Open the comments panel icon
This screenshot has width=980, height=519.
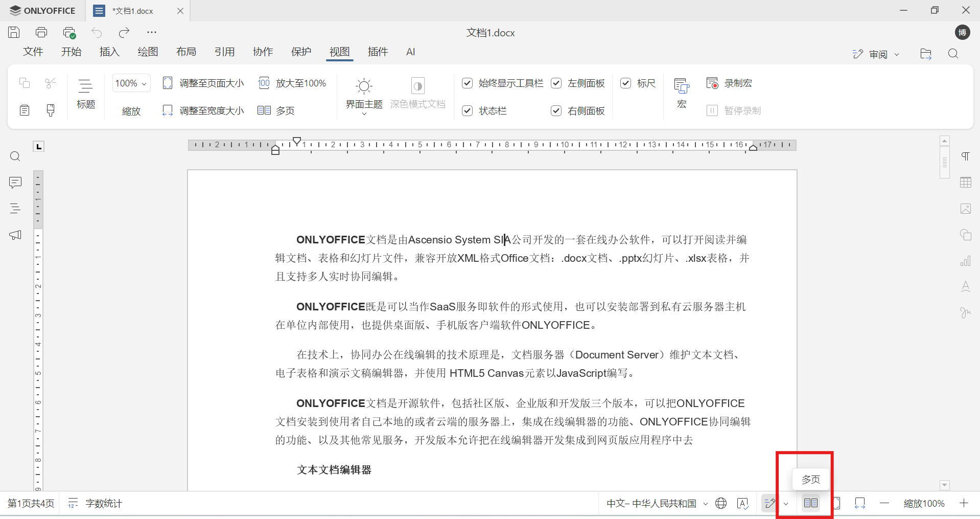pyautogui.click(x=15, y=182)
